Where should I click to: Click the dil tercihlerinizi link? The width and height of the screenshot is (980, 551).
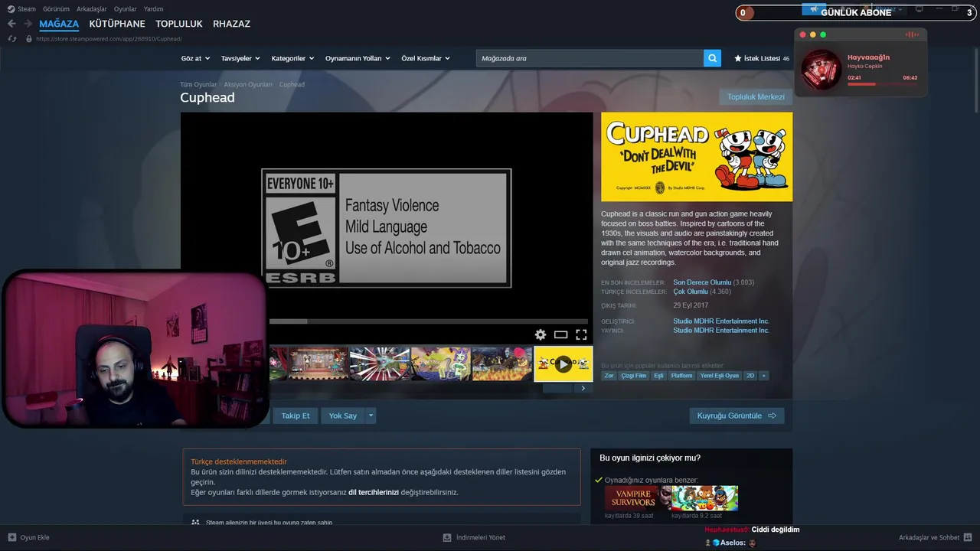(x=374, y=492)
